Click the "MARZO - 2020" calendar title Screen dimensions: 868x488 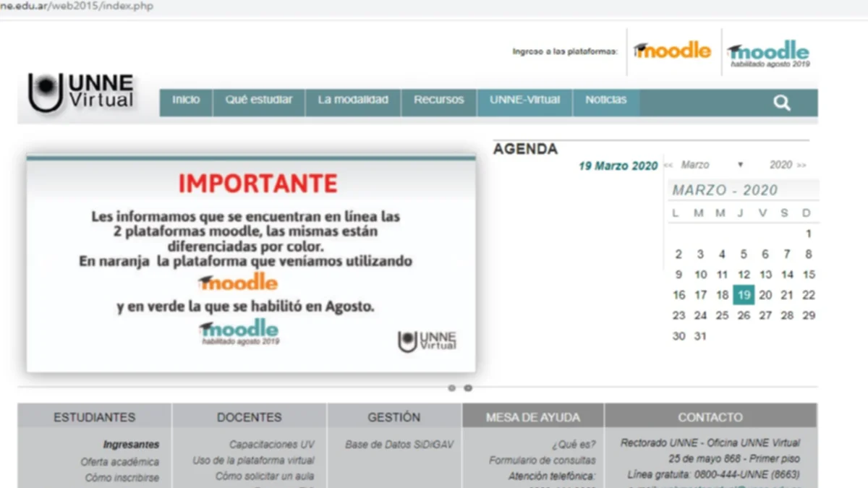click(x=725, y=191)
